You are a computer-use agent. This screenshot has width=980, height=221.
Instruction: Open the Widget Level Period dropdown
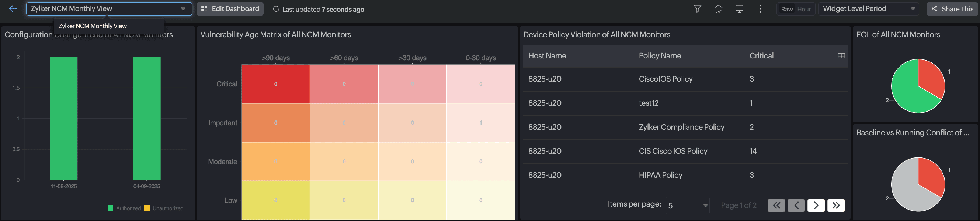(869, 9)
